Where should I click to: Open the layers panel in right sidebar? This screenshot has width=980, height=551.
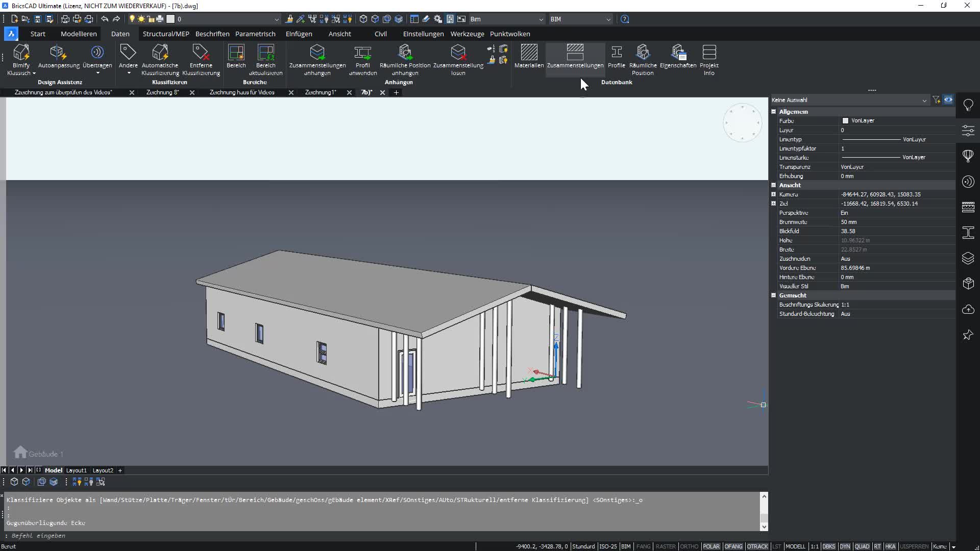968,258
